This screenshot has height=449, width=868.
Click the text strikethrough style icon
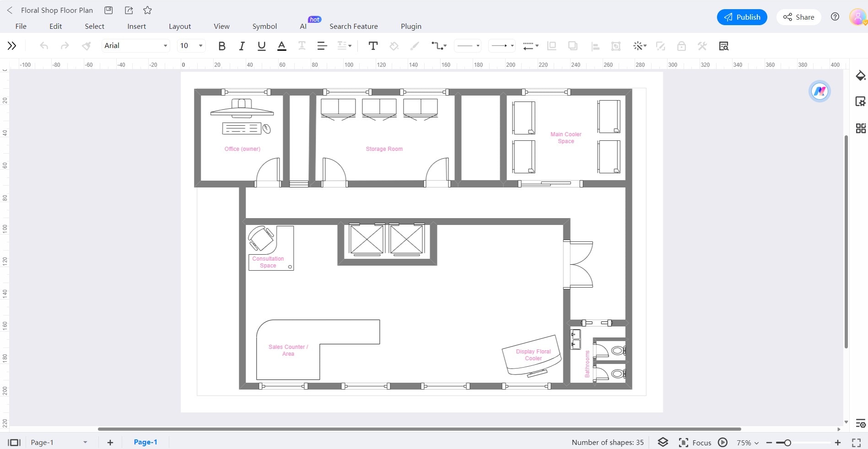tap(302, 46)
